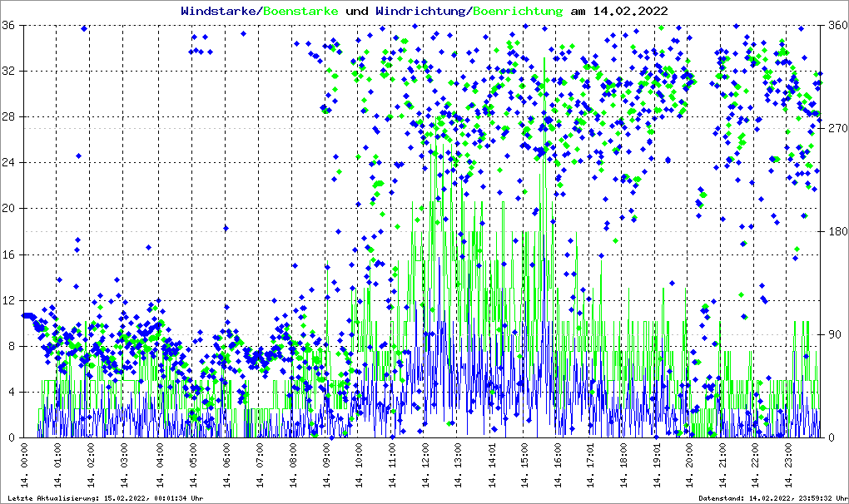Click the "Datenstand" timestamp footer text

tap(776, 497)
